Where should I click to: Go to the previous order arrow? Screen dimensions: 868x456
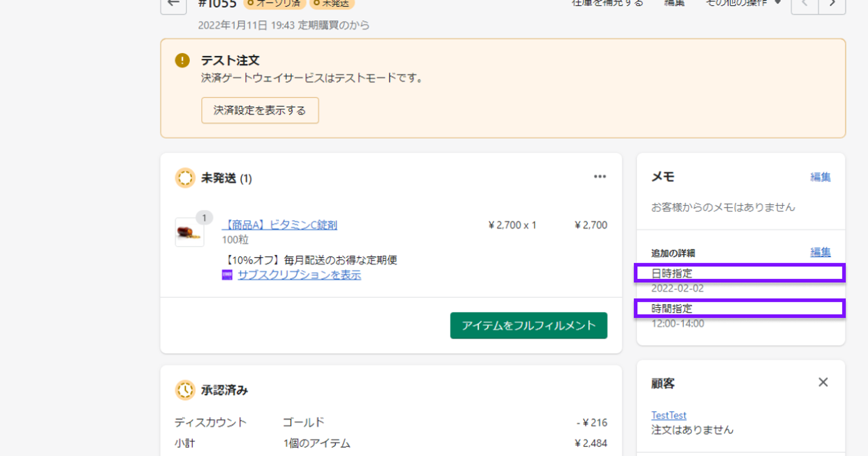pos(805,4)
